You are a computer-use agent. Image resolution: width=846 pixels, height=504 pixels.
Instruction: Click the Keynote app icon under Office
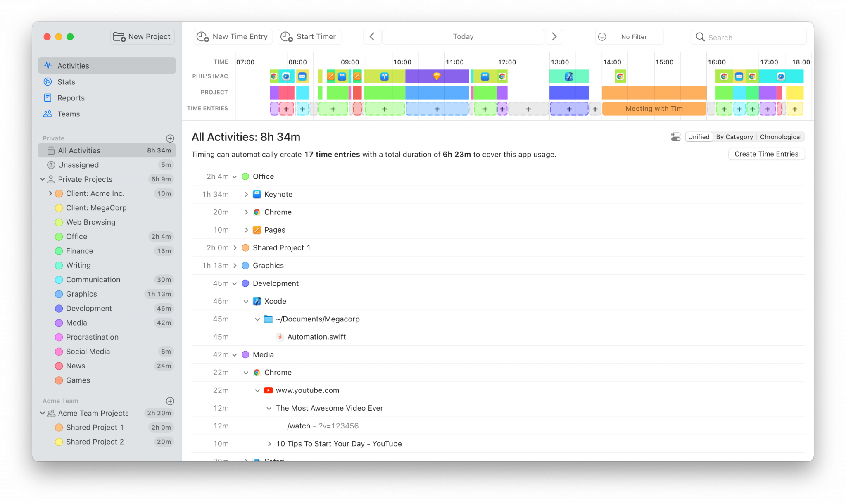coord(257,194)
